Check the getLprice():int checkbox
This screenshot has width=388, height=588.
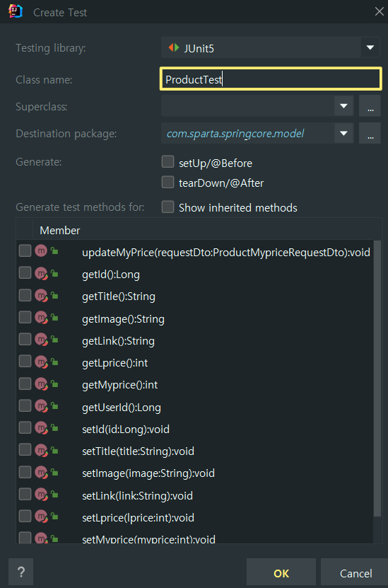[25, 361]
